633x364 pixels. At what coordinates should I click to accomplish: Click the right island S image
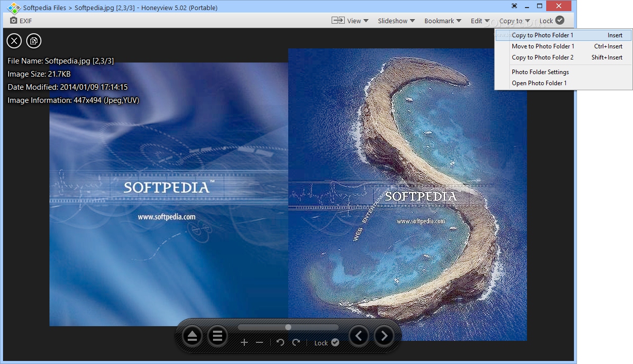point(407,194)
